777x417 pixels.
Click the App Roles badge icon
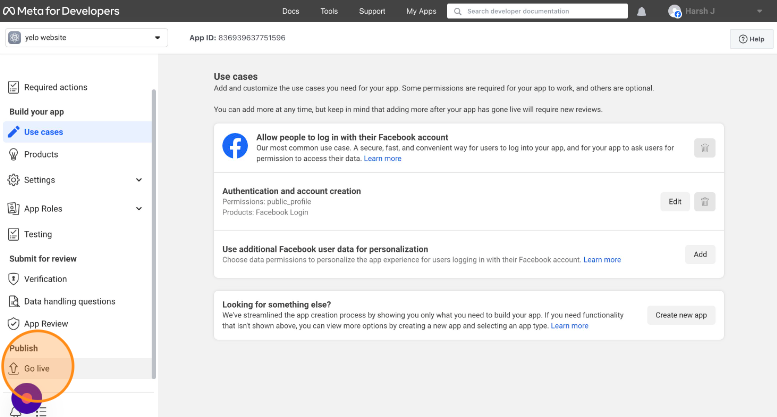pos(13,208)
